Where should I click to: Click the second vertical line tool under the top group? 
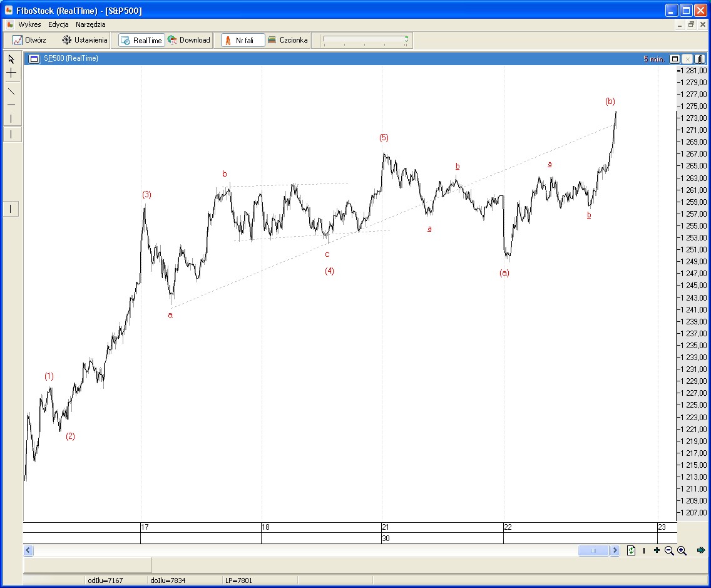pyautogui.click(x=11, y=134)
